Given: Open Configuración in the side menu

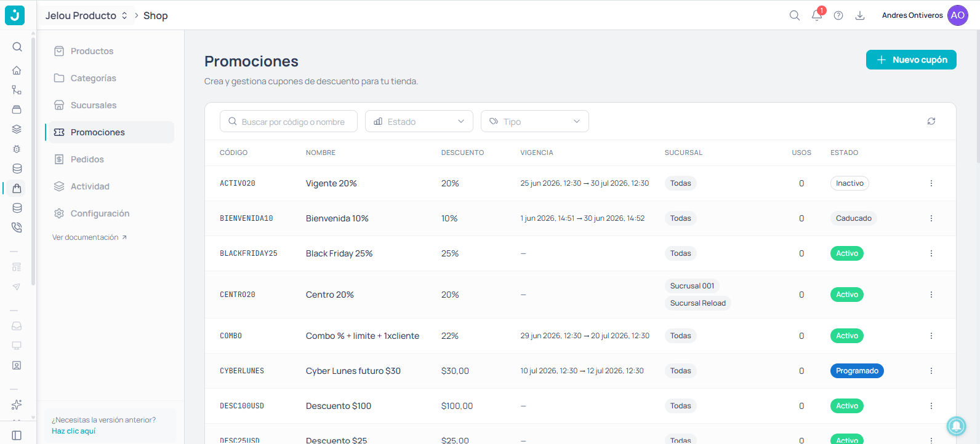Looking at the screenshot, I should pyautogui.click(x=100, y=213).
